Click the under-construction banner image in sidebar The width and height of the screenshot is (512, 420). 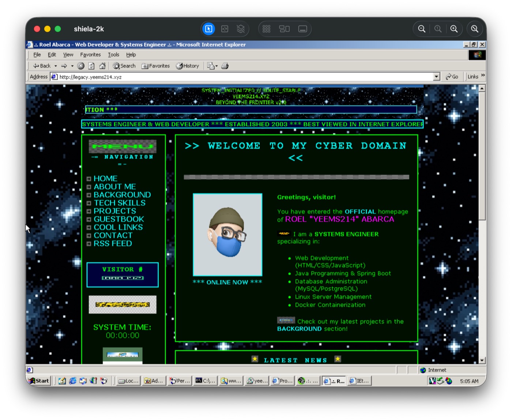click(123, 304)
